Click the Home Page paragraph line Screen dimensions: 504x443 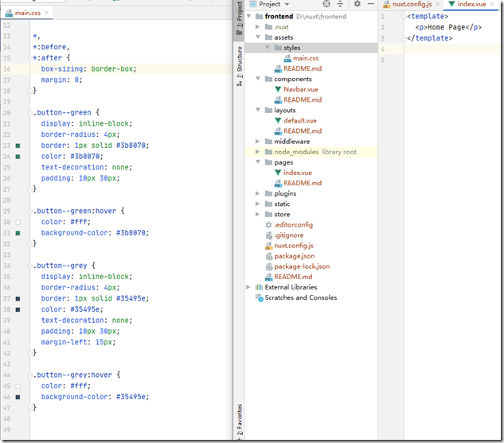pos(448,27)
